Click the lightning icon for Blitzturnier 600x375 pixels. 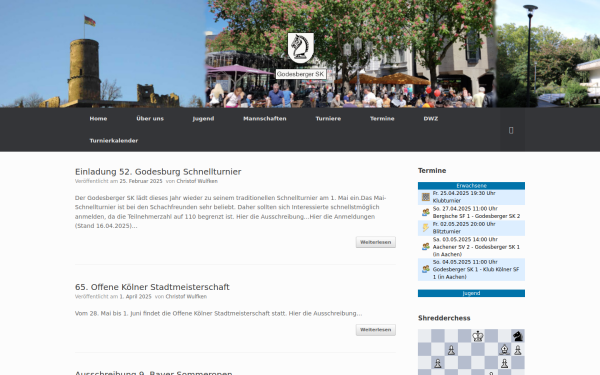(426, 228)
